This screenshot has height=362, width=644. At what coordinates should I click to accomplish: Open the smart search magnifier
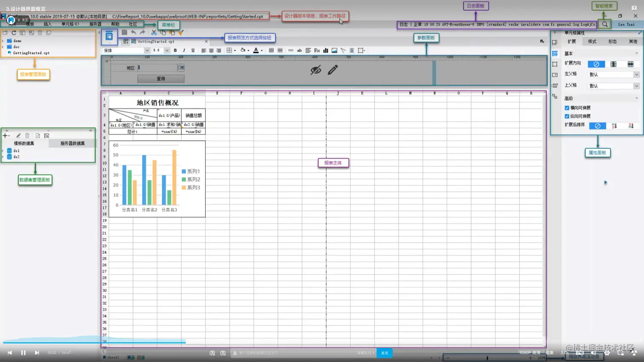(x=605, y=25)
